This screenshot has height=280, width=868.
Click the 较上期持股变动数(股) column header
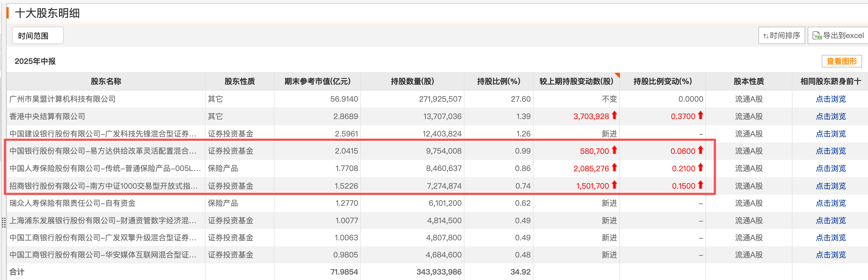[576, 81]
